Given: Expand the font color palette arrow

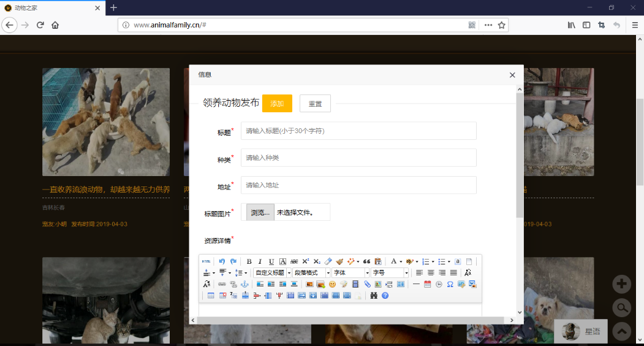Looking at the screenshot, I should coord(401,262).
